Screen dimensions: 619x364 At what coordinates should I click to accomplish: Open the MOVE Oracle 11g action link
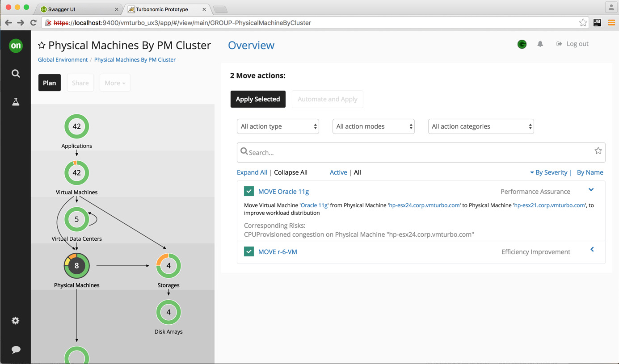coord(283,191)
